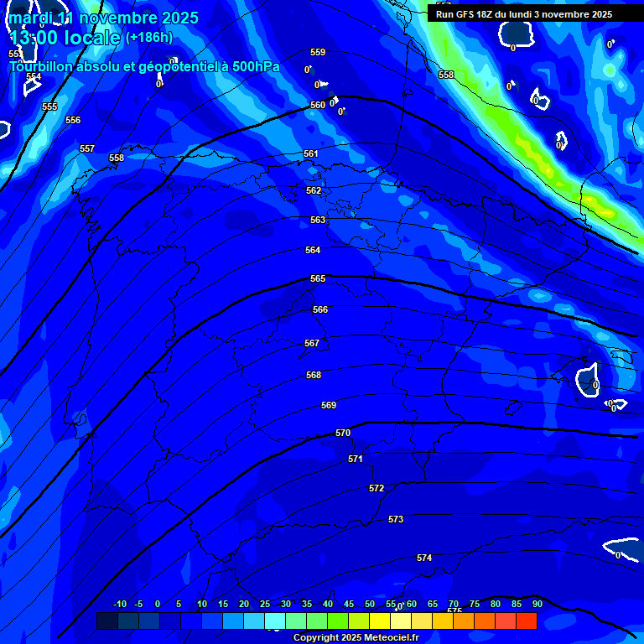Click the 574 contour label near the bottom

(x=424, y=558)
